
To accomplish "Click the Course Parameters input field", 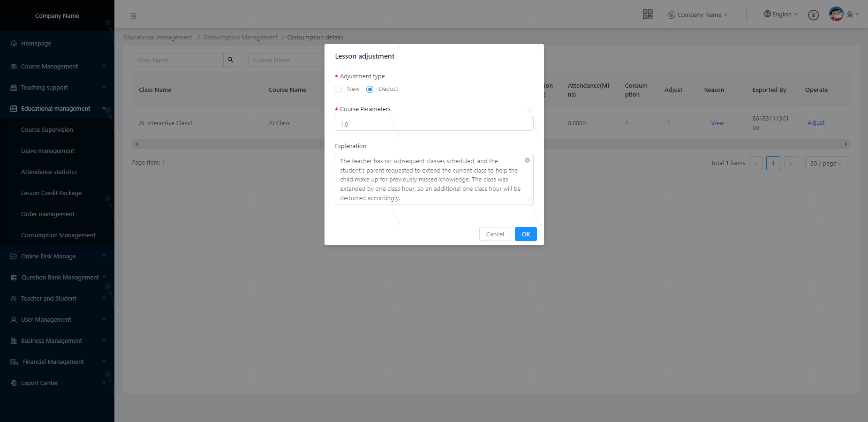I will pos(434,124).
